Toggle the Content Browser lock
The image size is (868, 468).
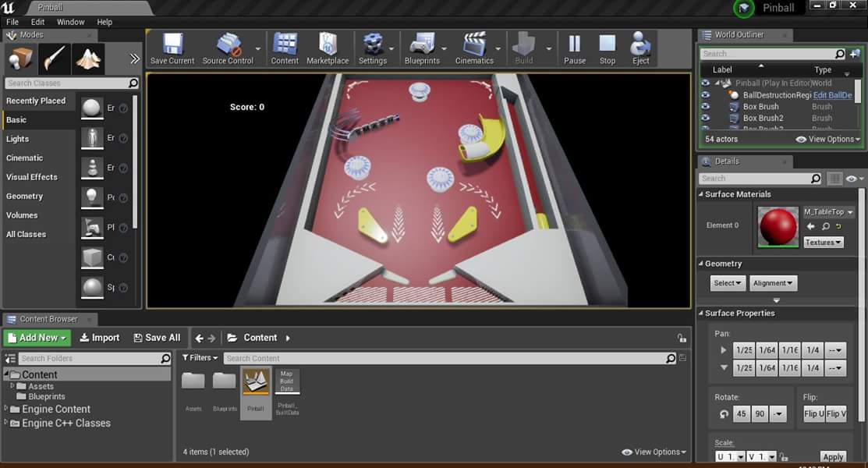point(682,338)
